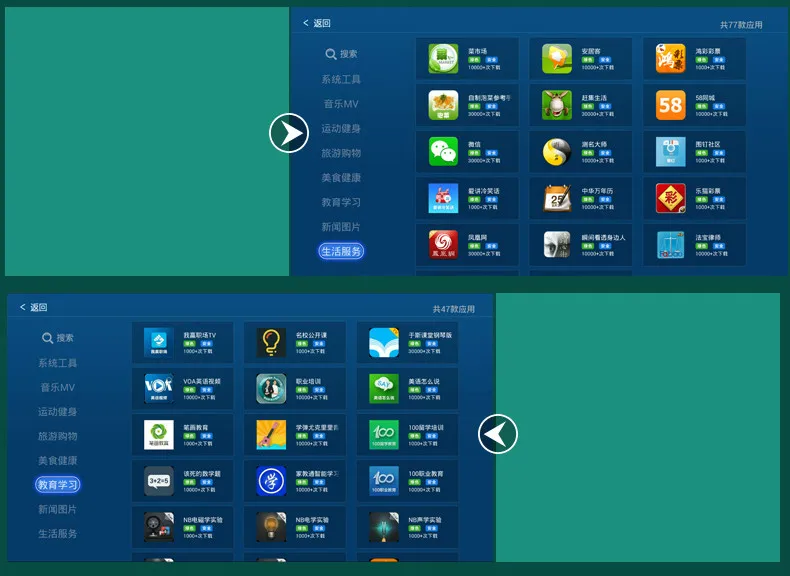Click the highlighted 教育学习 category

pos(57,485)
